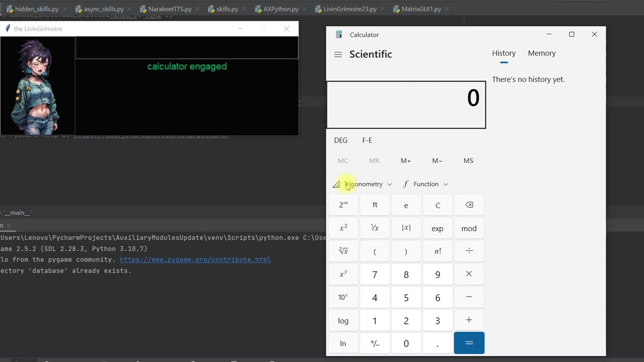The image size is (644, 362).
Task: Click the anime avatar image in LivinGrimoire
Action: (38, 86)
